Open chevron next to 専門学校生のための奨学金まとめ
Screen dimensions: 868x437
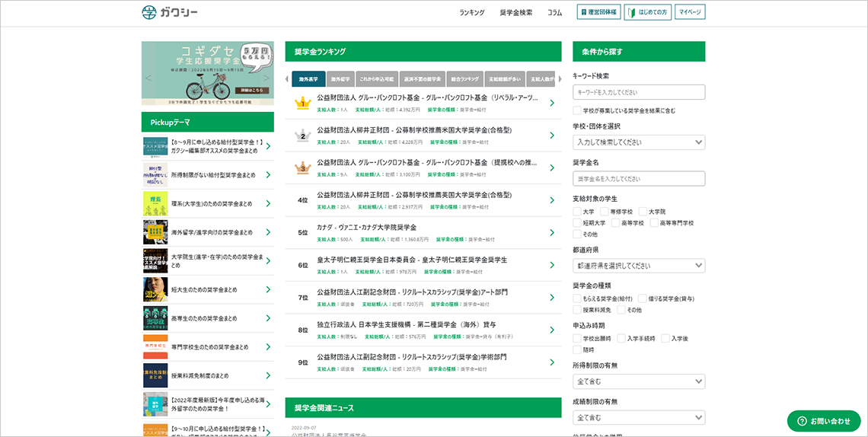click(268, 347)
